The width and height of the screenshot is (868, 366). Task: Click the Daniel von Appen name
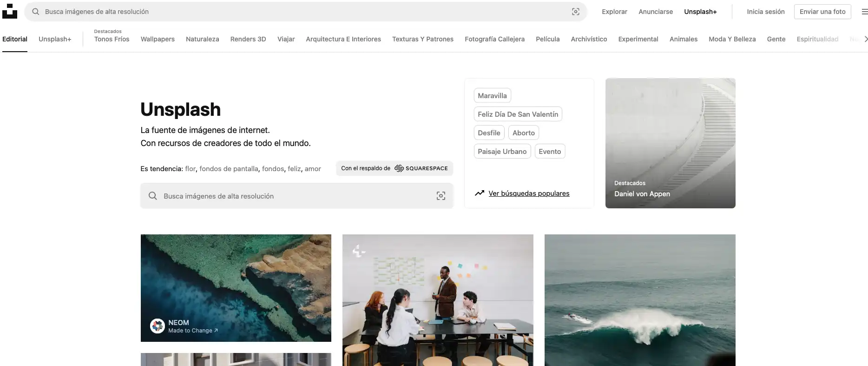(x=642, y=193)
